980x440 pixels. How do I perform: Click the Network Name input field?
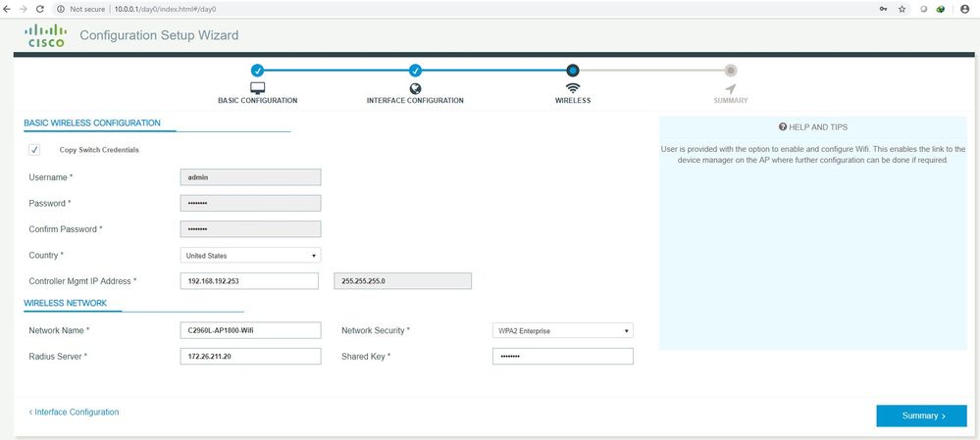[251, 330]
